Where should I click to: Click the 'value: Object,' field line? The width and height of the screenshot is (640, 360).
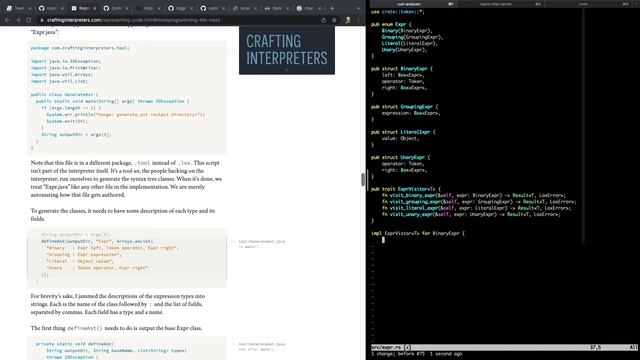[x=400, y=138]
